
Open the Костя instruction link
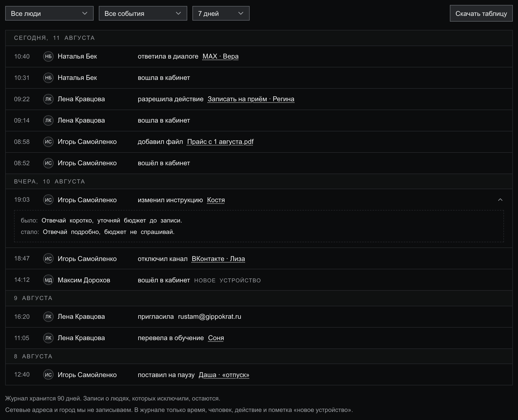216,200
